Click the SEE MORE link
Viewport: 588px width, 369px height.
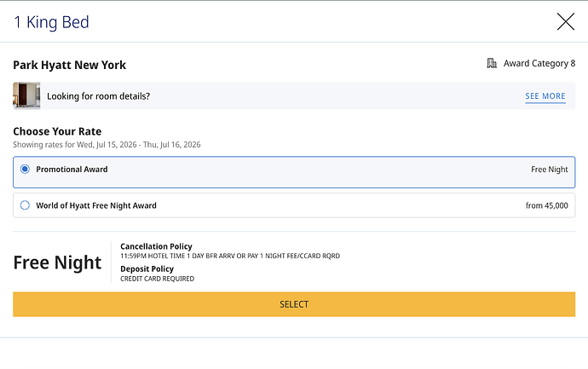click(545, 96)
